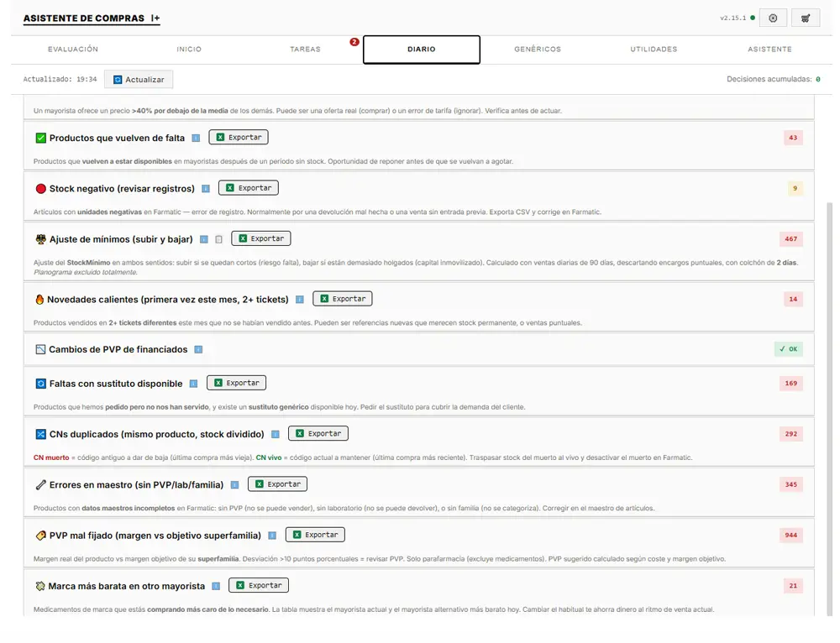The width and height of the screenshot is (840, 643).
Task: Export CNs duplicados list
Action: tap(318, 433)
